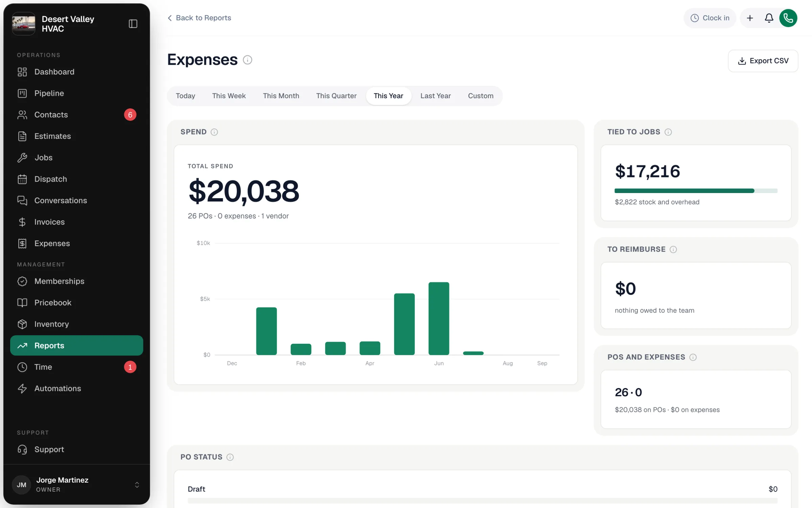Click the Time notification badge showing 1
Viewport: 812px width, 508px height.
[130, 367]
